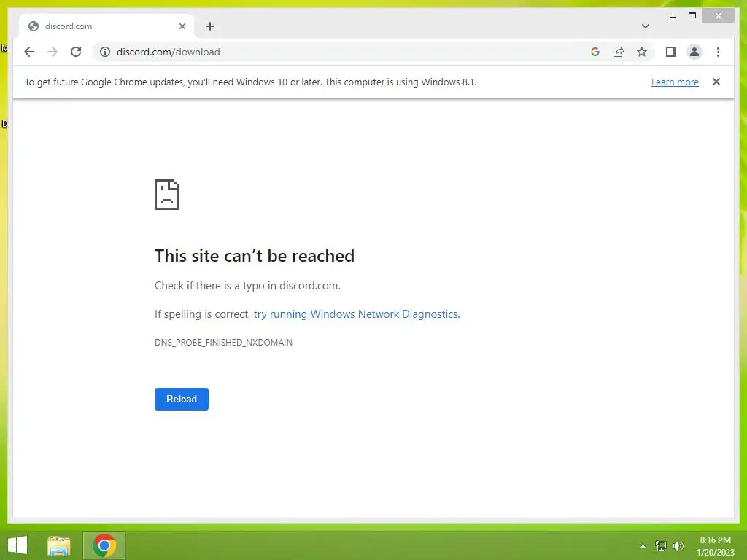The height and width of the screenshot is (560, 747).
Task: Open the Learn more link
Action: pyautogui.click(x=675, y=82)
